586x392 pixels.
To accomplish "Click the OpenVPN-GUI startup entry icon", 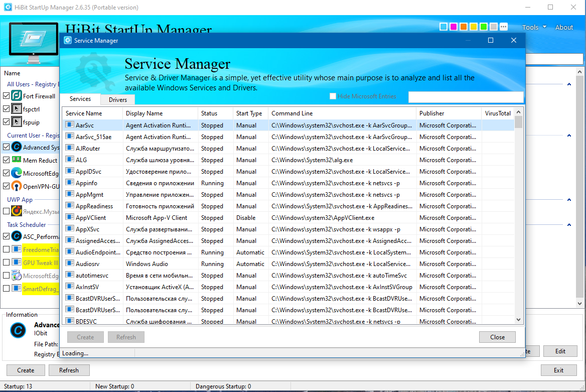I will point(17,186).
